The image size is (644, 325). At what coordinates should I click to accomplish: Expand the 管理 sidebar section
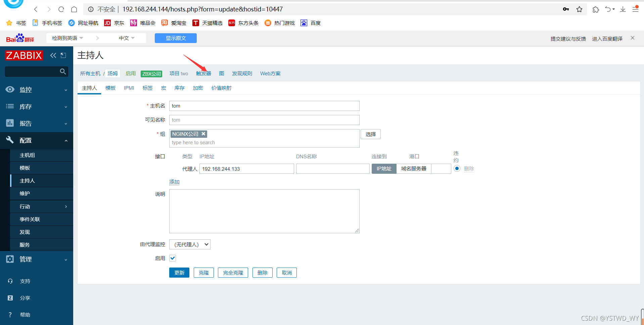click(x=66, y=259)
